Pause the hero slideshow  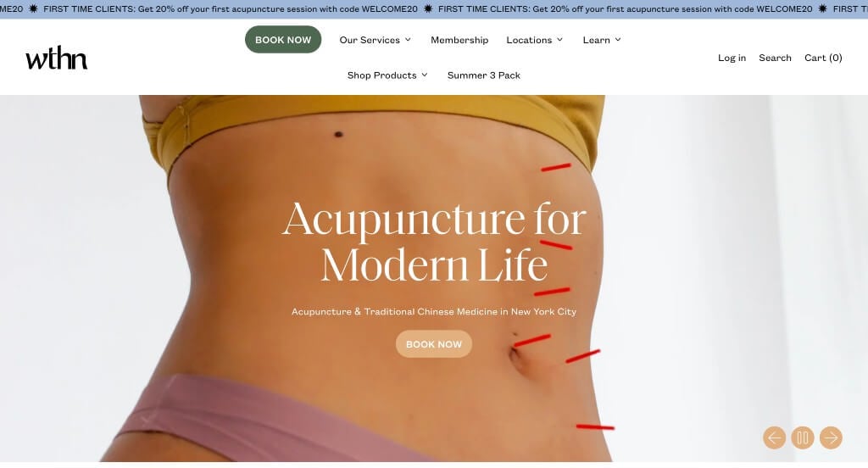tap(802, 437)
